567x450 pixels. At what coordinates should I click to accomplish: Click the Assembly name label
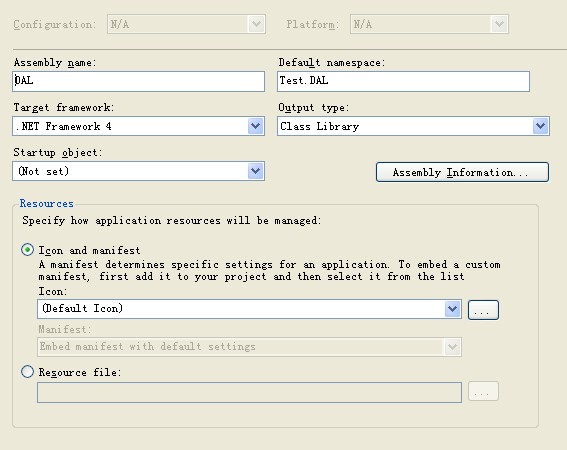(x=55, y=63)
